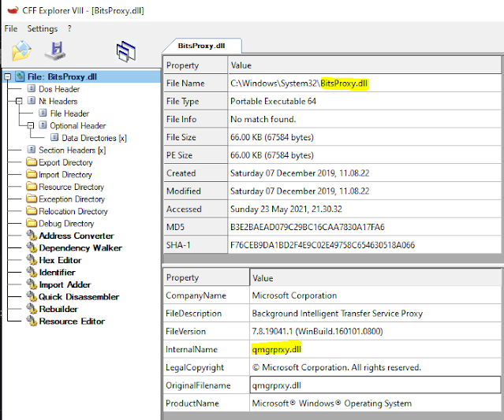Select the OriginalFilename value field qmgrprxy.dll
Screen dimensions: 504x420
375,385
